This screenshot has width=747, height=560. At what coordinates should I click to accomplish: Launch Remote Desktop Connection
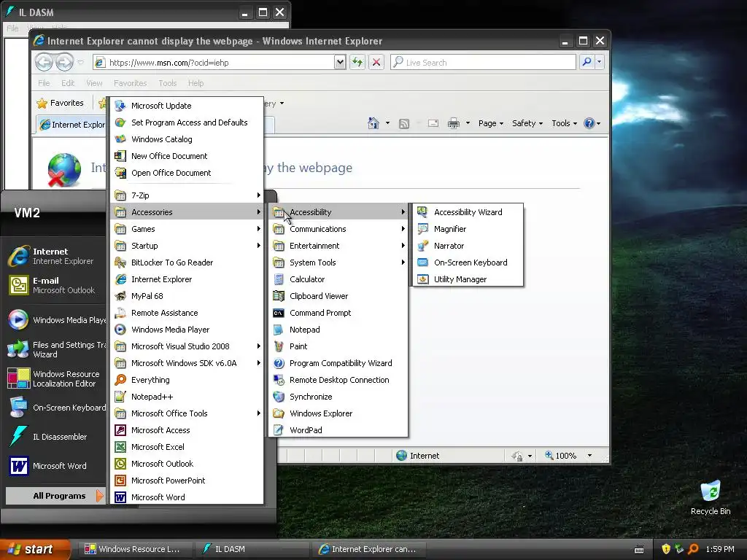[338, 380]
